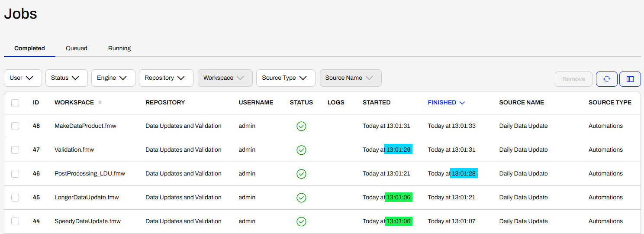
Task: Click the Workspace column sort arrows
Action: point(100,103)
